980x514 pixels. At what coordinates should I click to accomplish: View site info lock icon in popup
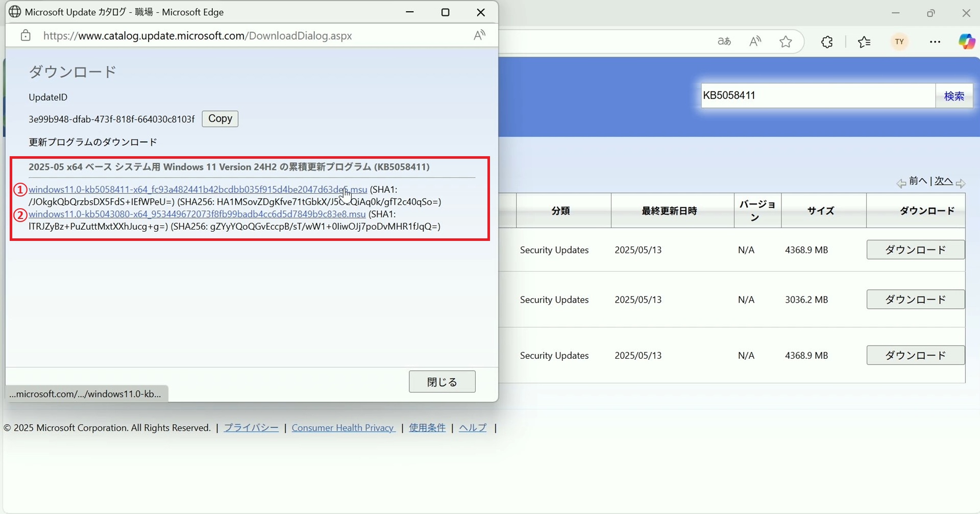point(26,35)
